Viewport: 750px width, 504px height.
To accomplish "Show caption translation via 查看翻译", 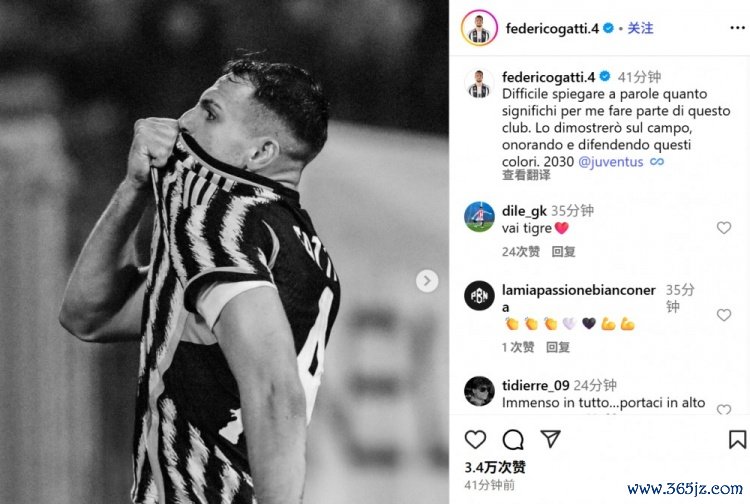I will tap(526, 175).
